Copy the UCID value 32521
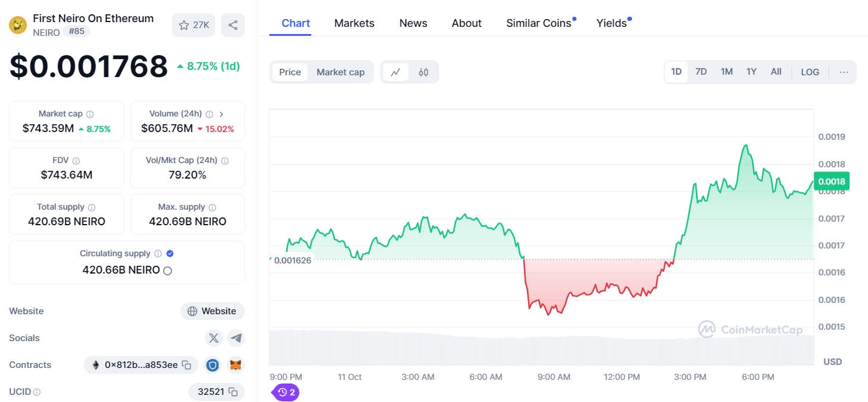The width and height of the screenshot is (868, 402). coord(232,392)
